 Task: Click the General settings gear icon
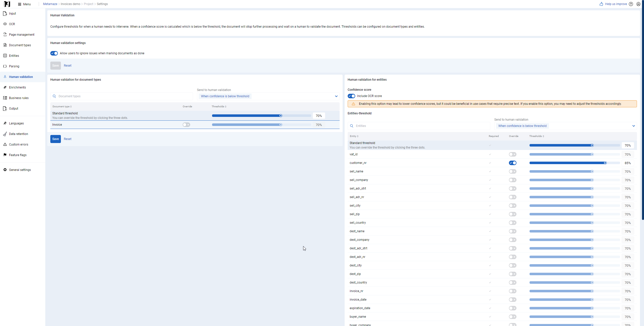(5, 170)
